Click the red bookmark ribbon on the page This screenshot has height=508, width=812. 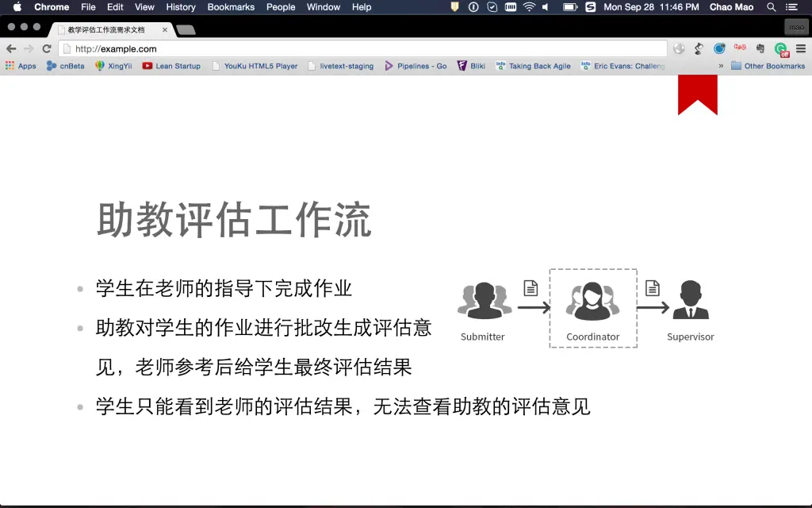point(698,94)
